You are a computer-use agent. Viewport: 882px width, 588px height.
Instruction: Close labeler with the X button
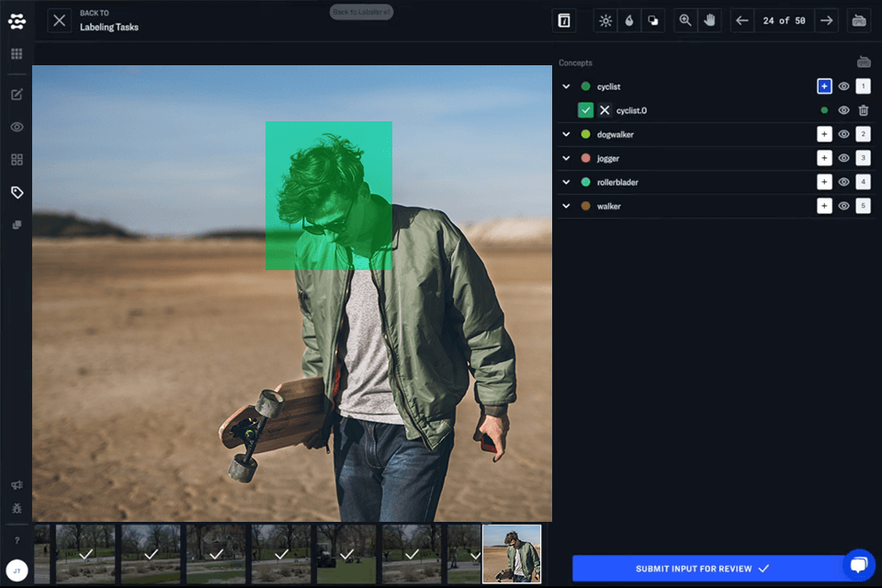tap(59, 21)
